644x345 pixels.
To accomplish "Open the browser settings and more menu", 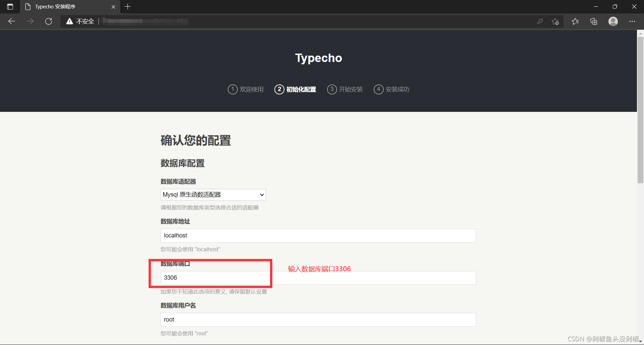I will tap(632, 21).
